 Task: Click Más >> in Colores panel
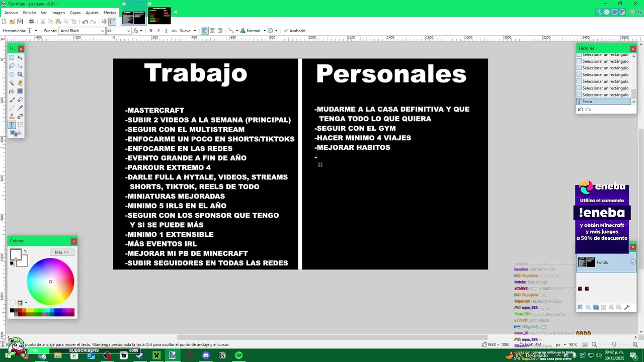pyautogui.click(x=62, y=252)
